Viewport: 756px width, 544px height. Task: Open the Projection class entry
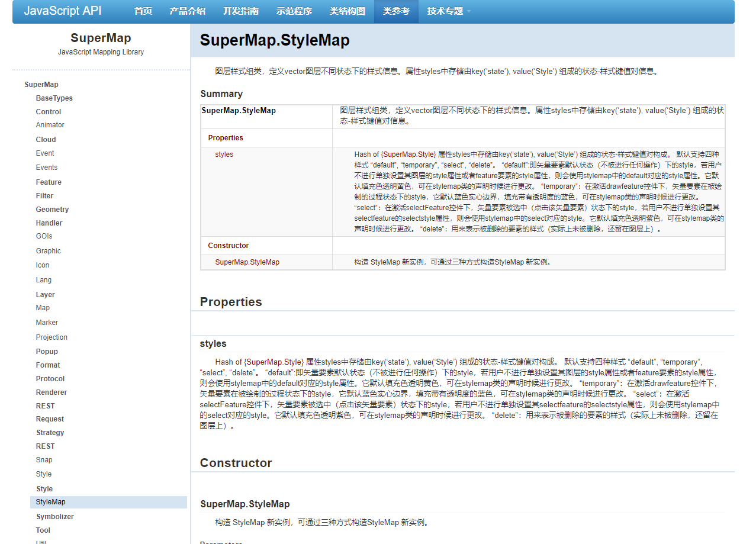pyautogui.click(x=52, y=337)
